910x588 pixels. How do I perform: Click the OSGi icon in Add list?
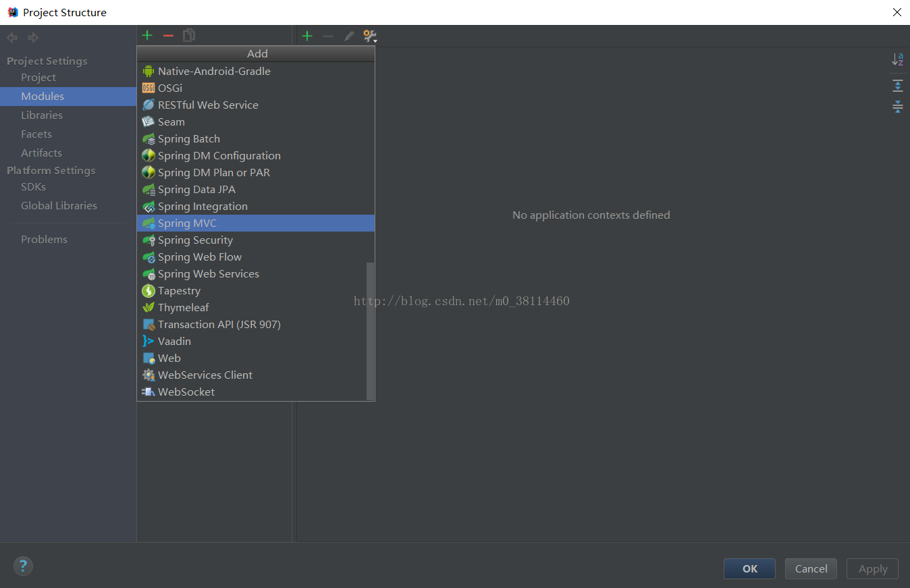149,88
